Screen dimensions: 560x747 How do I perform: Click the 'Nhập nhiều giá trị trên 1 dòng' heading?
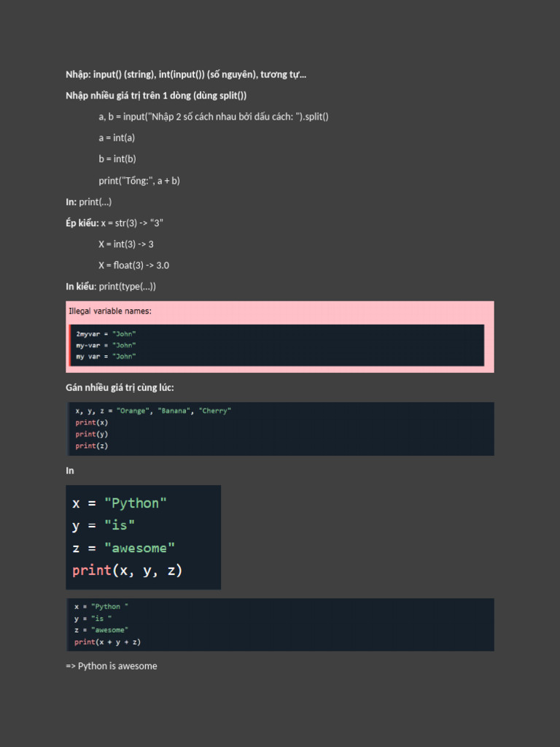(156, 96)
